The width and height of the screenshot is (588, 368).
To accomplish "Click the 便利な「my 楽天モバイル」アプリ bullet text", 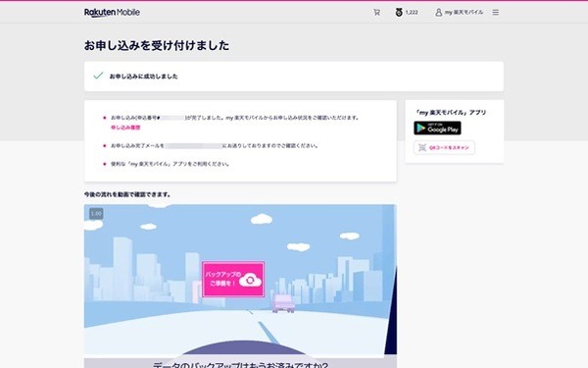I will click(171, 164).
